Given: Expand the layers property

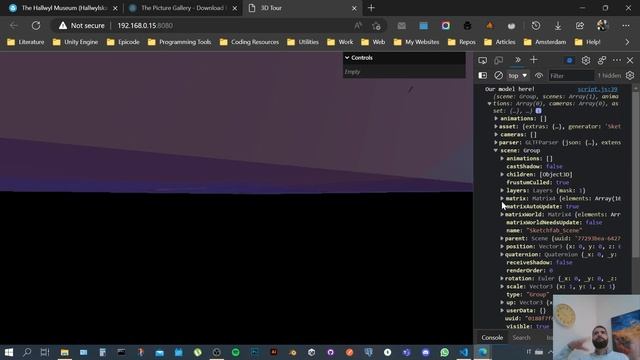Looking at the screenshot, I should pos(502,190).
